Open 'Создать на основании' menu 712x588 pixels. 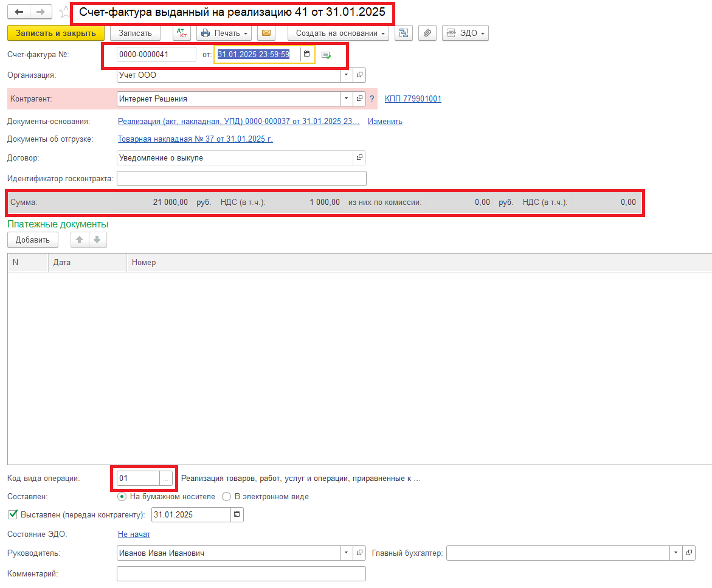pyautogui.click(x=339, y=33)
